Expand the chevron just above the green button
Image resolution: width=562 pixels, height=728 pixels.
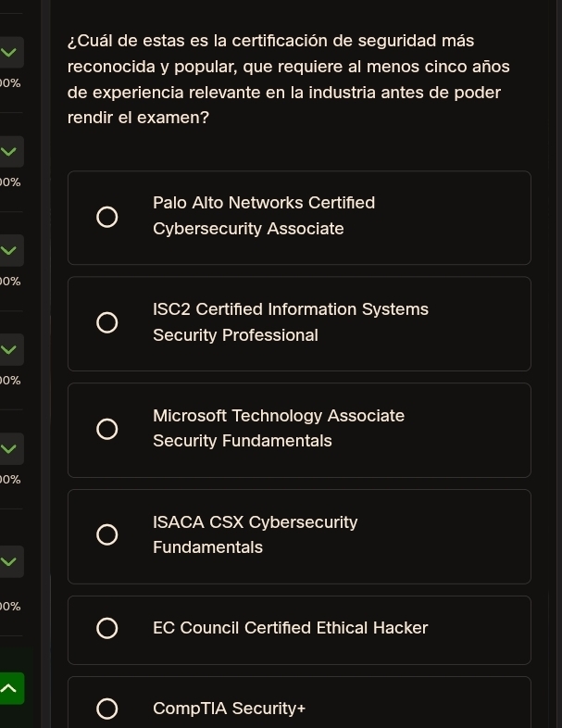9,561
